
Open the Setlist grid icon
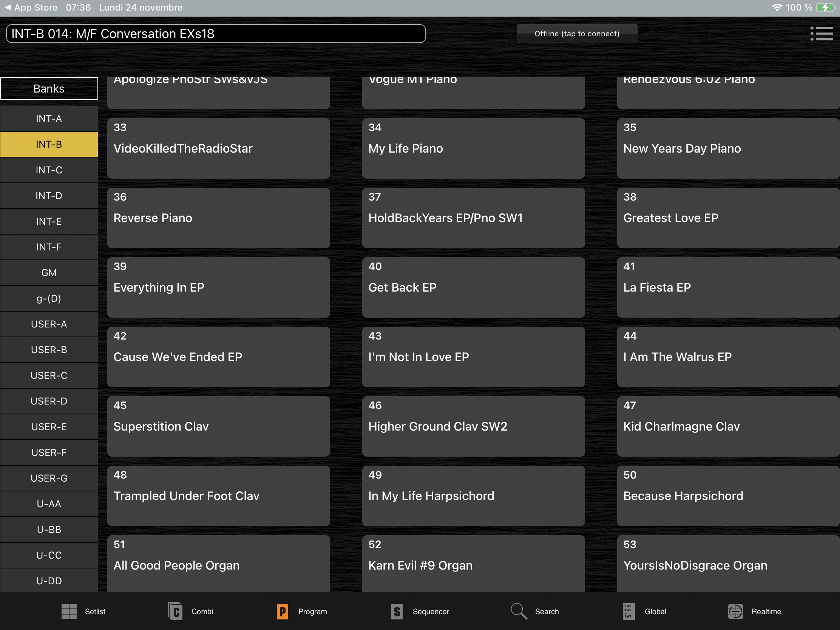click(x=69, y=611)
